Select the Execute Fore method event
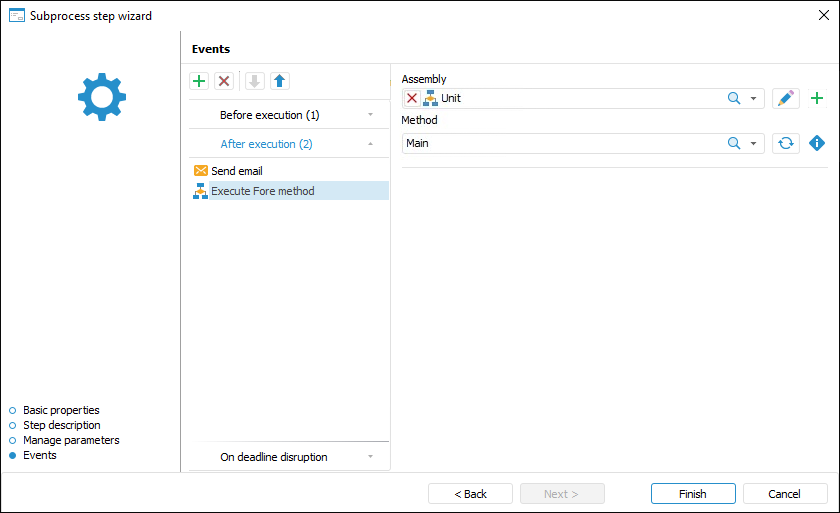The height and width of the screenshot is (513, 840). click(x=262, y=191)
